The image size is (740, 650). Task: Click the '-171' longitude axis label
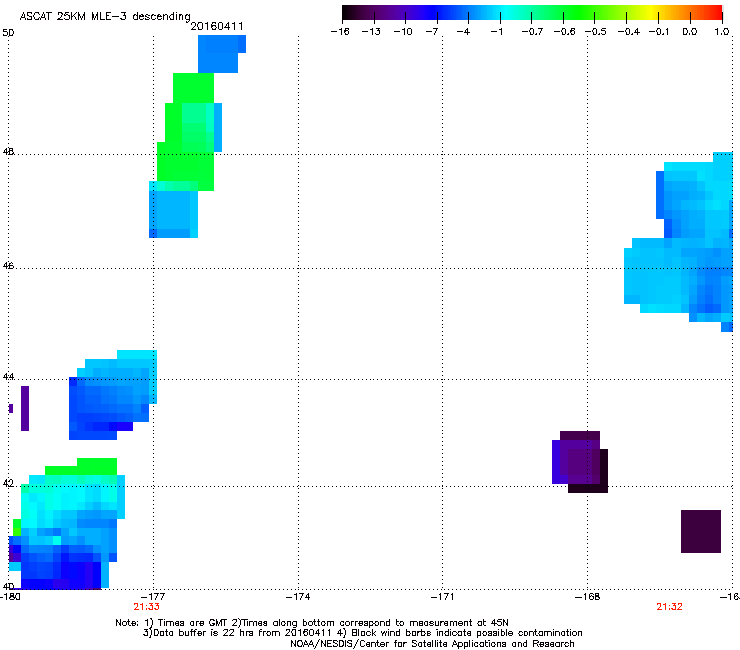coord(443,597)
